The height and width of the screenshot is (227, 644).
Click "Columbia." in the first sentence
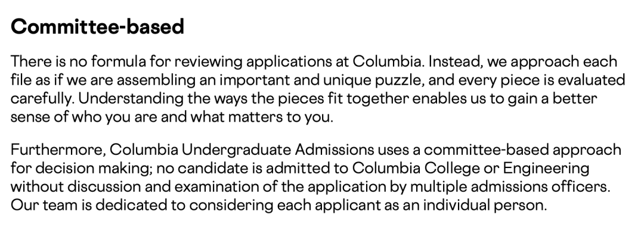[x=388, y=61]
